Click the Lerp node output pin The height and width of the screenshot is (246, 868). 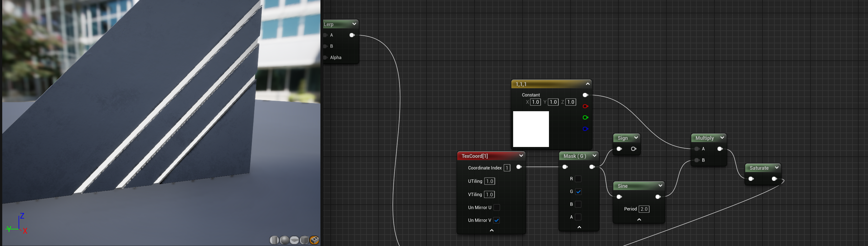352,35
